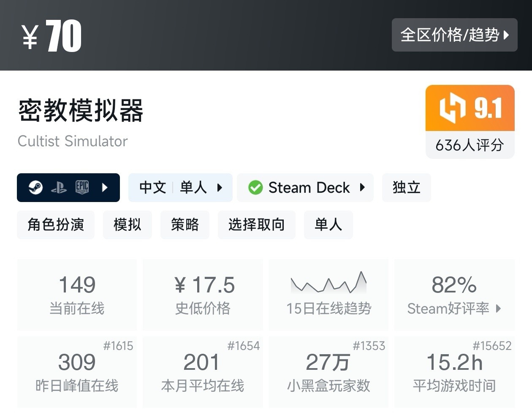Click the Heybox logo on score badge
Image resolution: width=532 pixels, height=418 pixels.
[x=452, y=108]
